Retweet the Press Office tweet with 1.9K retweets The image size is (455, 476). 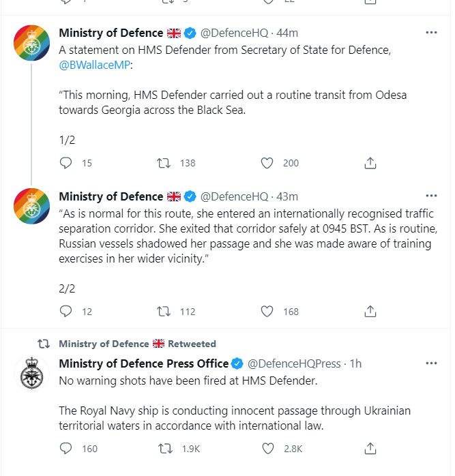click(165, 448)
